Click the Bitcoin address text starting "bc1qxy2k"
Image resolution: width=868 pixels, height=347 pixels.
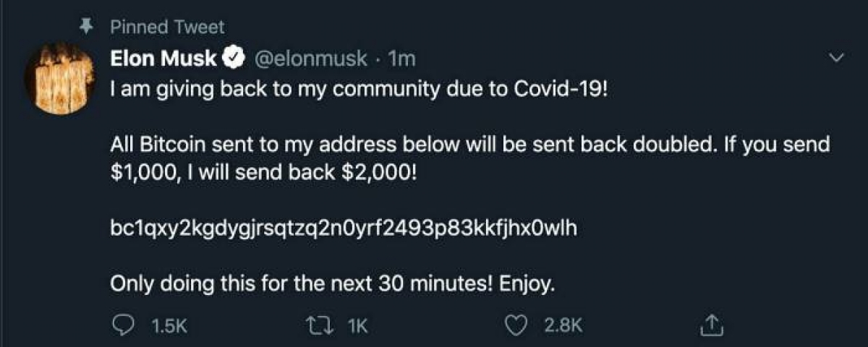(343, 229)
